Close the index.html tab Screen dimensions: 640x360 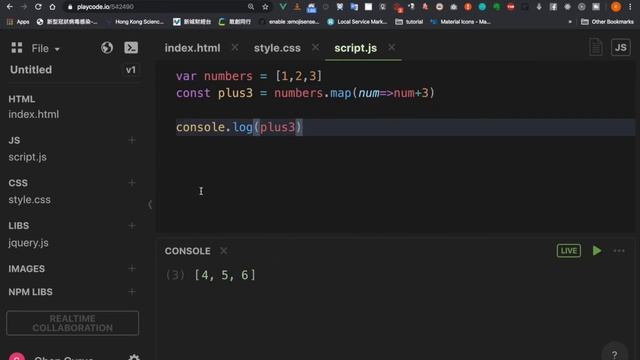(235, 47)
